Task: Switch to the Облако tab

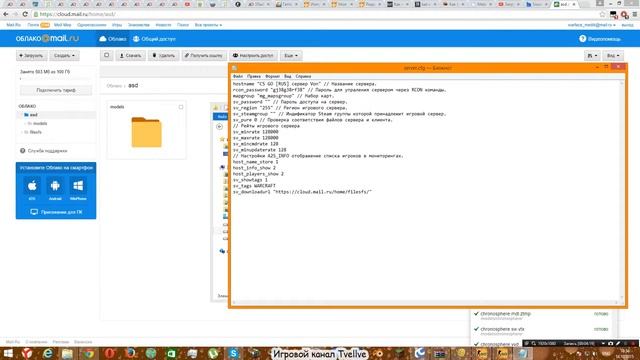Action: click(113, 39)
